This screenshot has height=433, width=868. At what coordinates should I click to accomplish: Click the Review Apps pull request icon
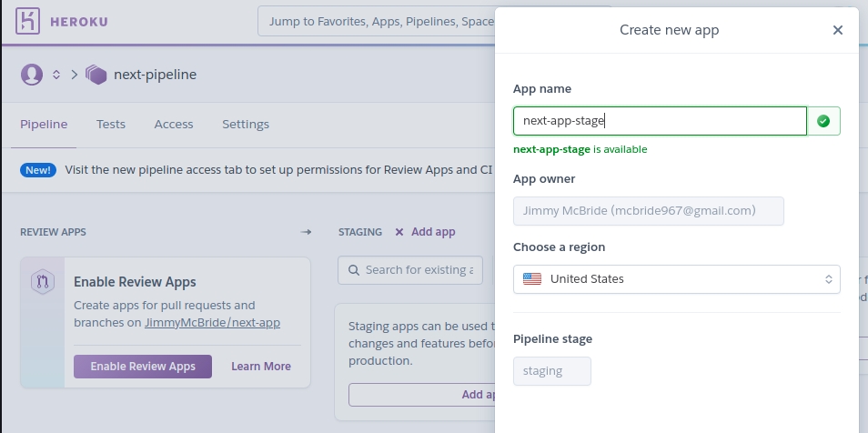pos(42,282)
